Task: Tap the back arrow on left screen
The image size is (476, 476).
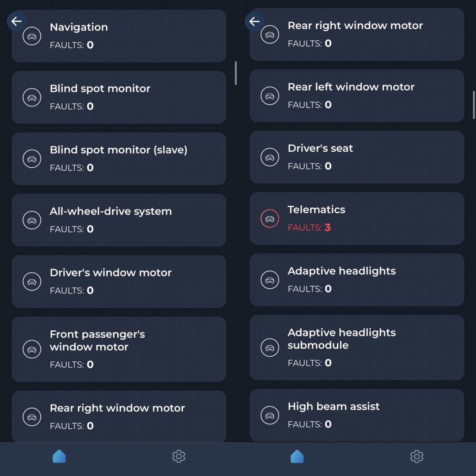Action: coord(16,21)
